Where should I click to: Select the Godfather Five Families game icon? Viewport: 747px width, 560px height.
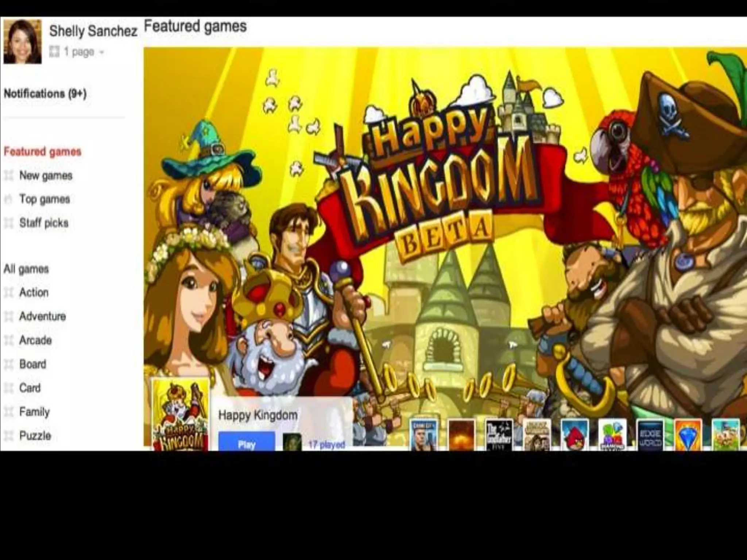coord(499,435)
